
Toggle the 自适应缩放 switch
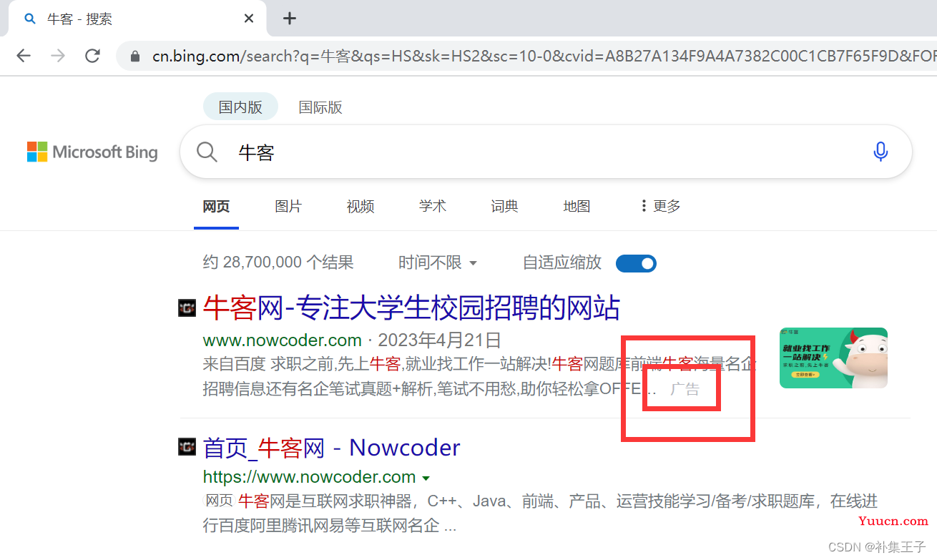636,263
